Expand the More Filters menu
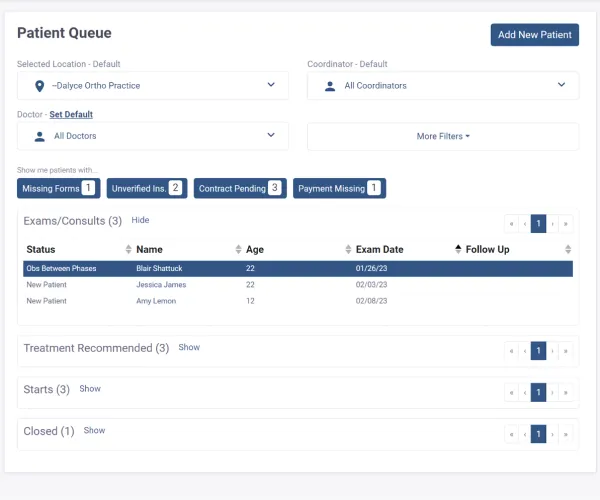 click(443, 136)
